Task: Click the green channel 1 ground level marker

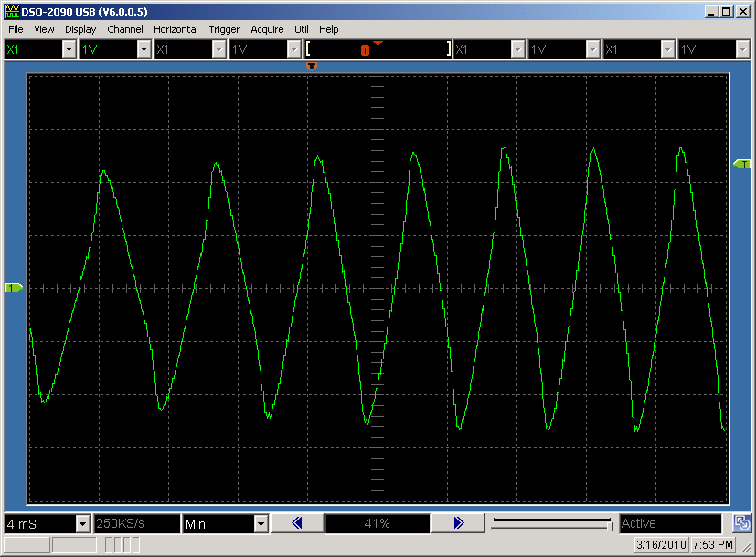Action: point(14,288)
